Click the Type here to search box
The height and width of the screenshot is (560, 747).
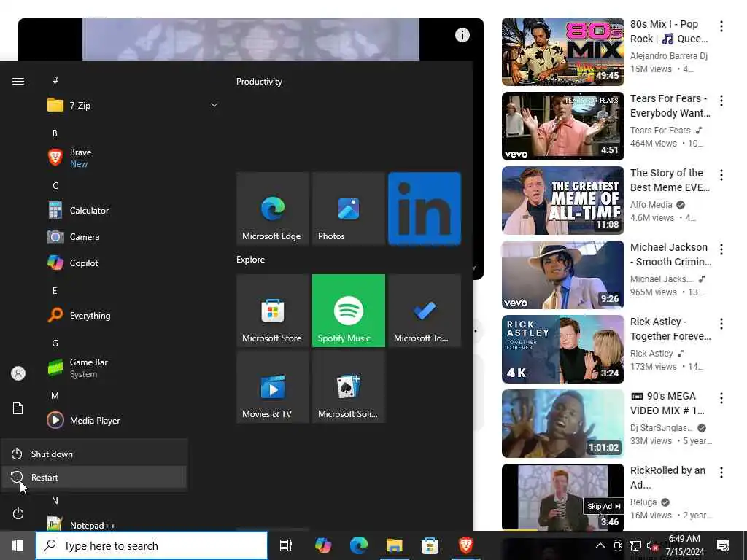point(152,545)
